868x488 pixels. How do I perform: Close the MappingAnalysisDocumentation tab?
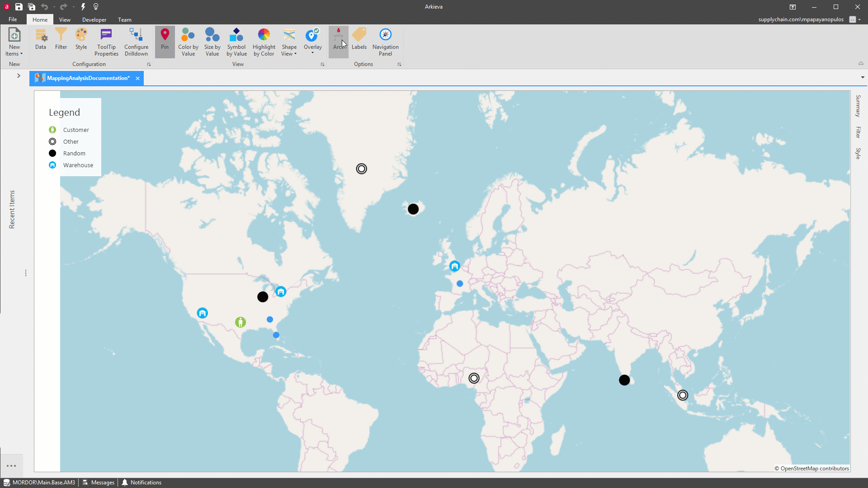[137, 78]
